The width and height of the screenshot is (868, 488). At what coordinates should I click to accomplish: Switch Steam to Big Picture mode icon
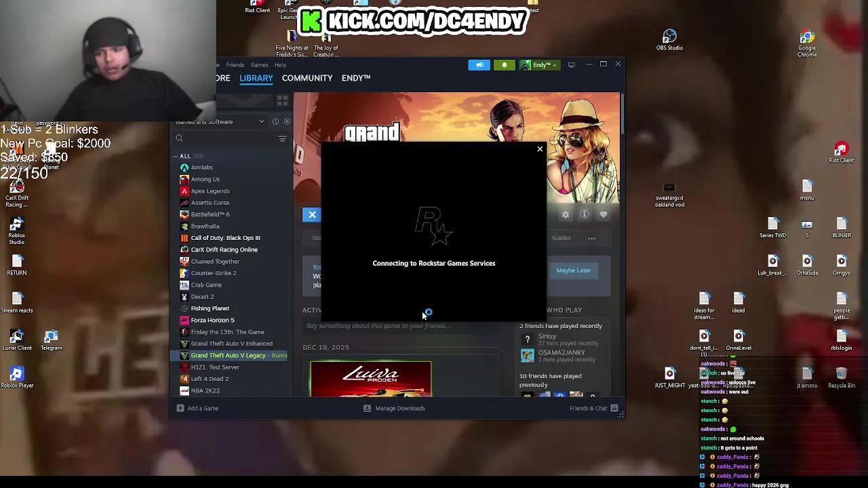[571, 64]
